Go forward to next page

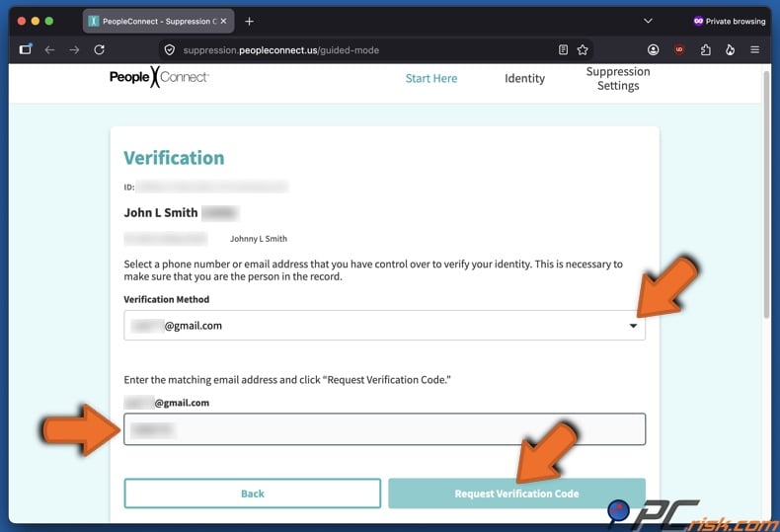[74, 49]
